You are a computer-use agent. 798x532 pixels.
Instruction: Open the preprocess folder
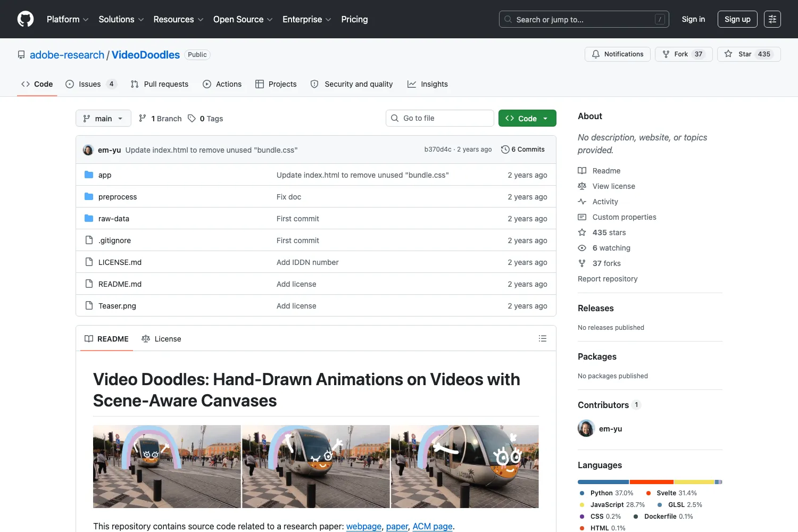(x=118, y=197)
